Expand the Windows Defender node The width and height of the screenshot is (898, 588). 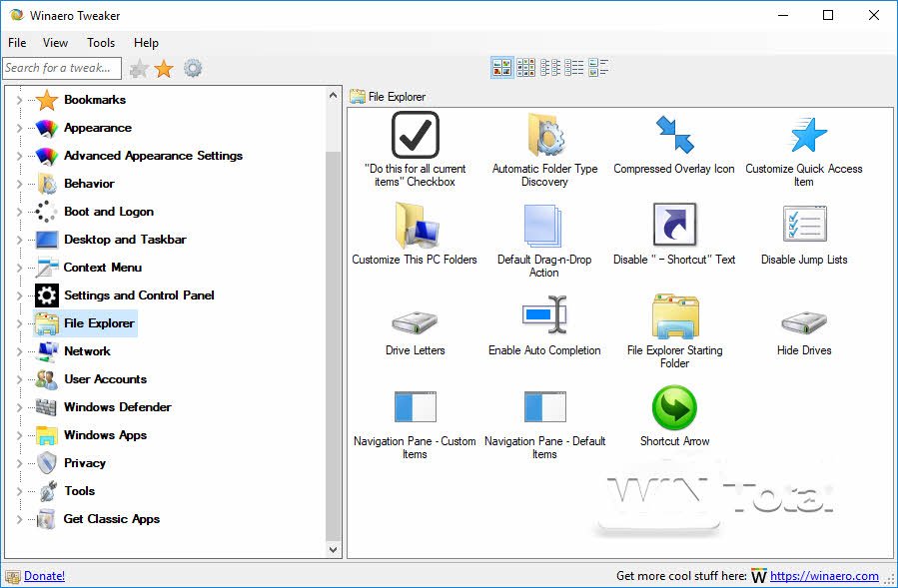tap(19, 407)
